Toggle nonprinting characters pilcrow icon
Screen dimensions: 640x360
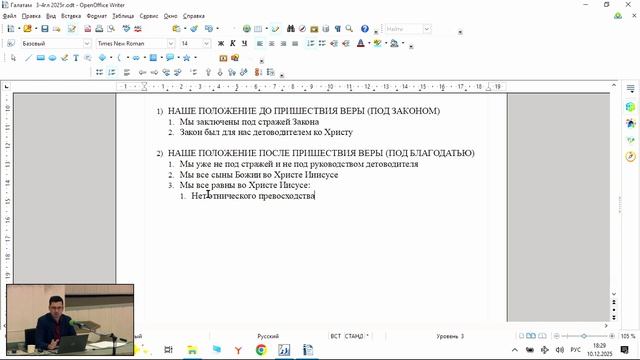pos(338,29)
